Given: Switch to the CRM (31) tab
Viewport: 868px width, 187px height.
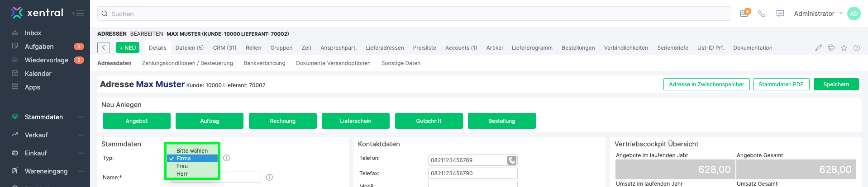Looking at the screenshot, I should coord(224,48).
